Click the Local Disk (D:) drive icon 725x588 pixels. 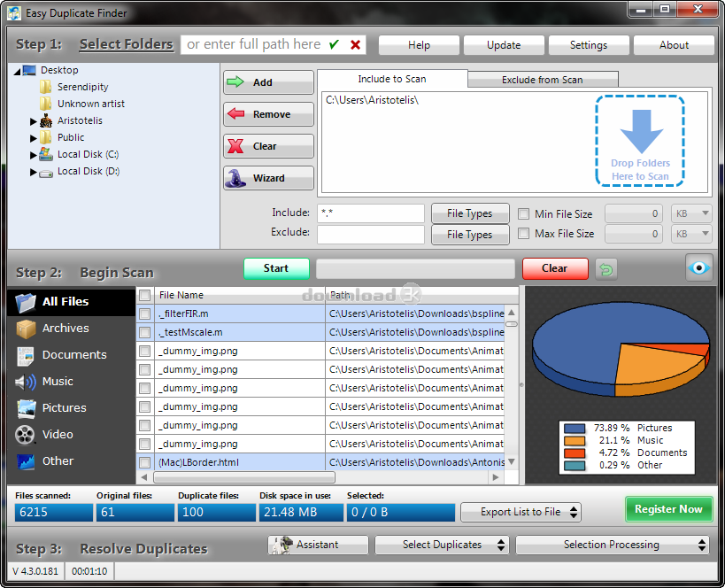coord(46,173)
